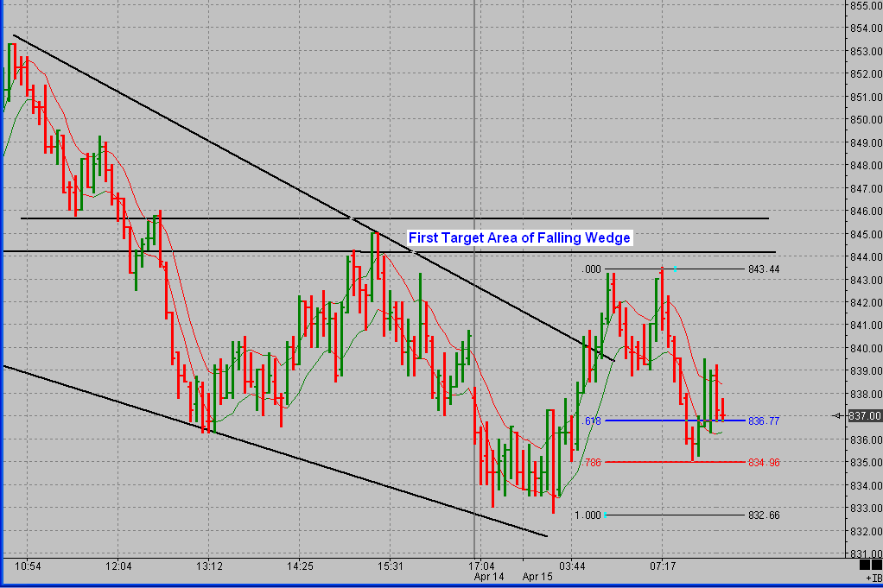Click the .618 Fibonacci ratio label
This screenshot has height=588, width=883.
[592, 420]
